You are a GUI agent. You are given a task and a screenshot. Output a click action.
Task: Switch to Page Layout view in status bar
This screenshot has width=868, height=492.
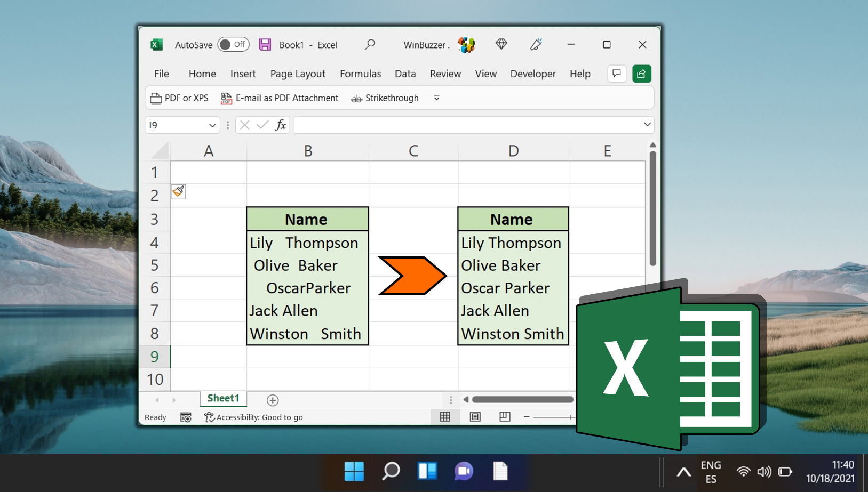(475, 417)
